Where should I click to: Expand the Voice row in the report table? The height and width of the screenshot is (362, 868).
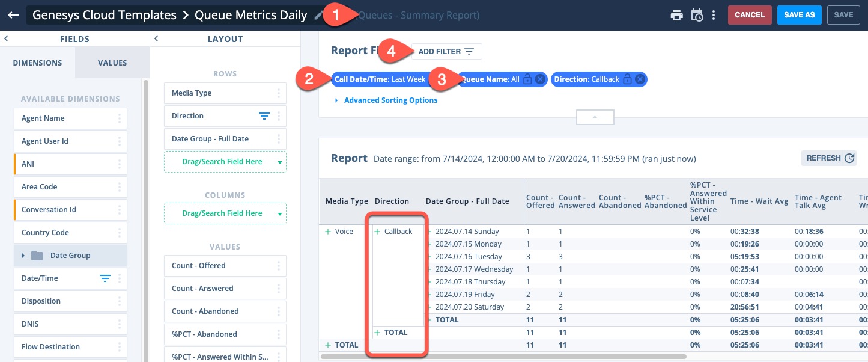click(x=328, y=231)
